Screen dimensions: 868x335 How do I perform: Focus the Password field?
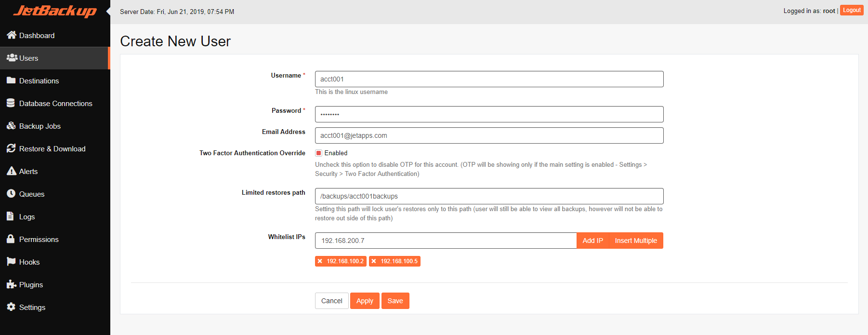(489, 114)
